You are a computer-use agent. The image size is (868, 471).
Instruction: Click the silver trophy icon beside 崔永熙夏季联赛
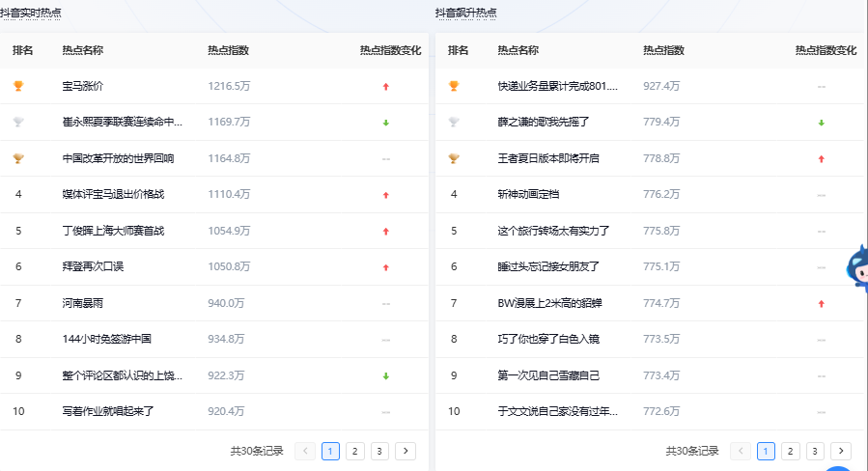pos(18,122)
